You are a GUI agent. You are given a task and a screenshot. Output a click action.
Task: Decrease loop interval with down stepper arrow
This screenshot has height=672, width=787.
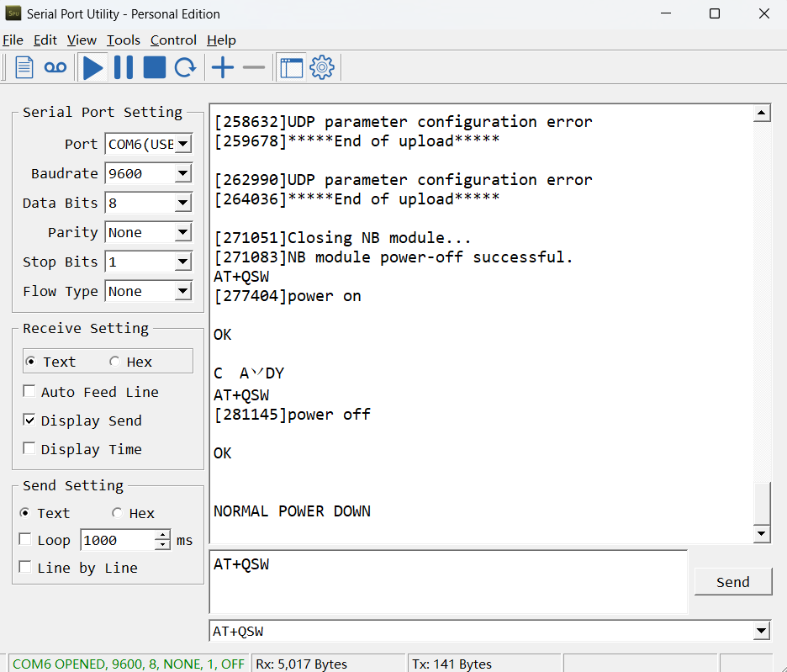pos(162,545)
